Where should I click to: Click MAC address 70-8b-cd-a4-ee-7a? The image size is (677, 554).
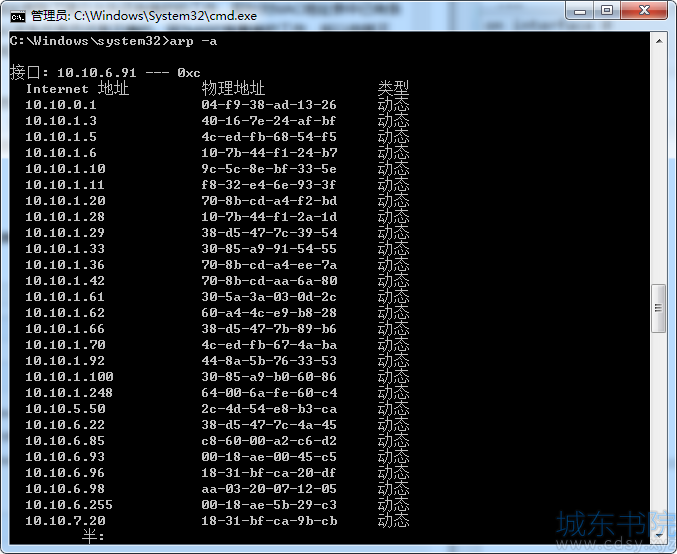pos(269,265)
